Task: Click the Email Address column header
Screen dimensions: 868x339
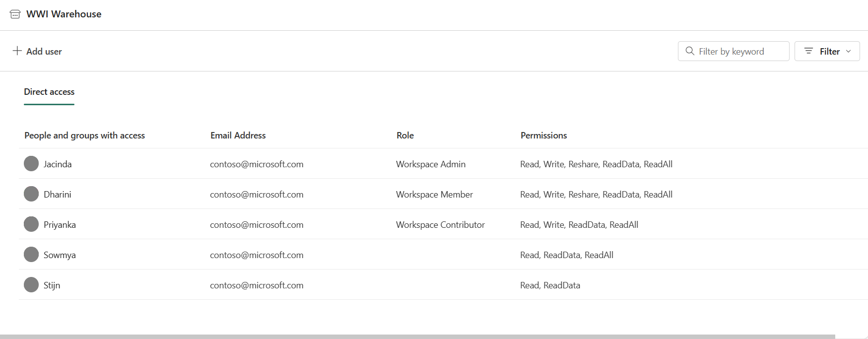Action: (x=238, y=136)
